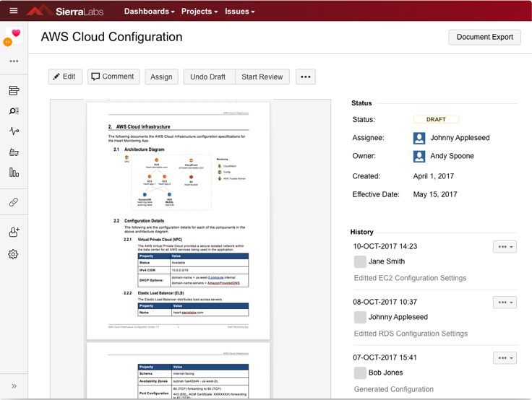Open dropdown for 08-OCT-2017 history entry
This screenshot has height=400, width=532.
pyautogui.click(x=505, y=303)
